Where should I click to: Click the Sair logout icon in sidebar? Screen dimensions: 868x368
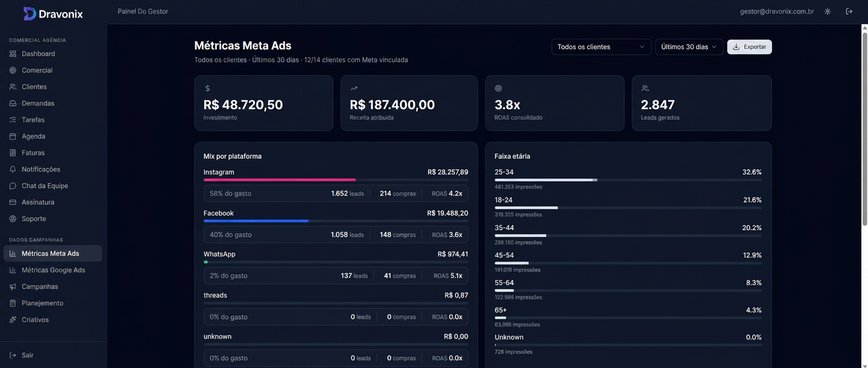click(x=13, y=355)
